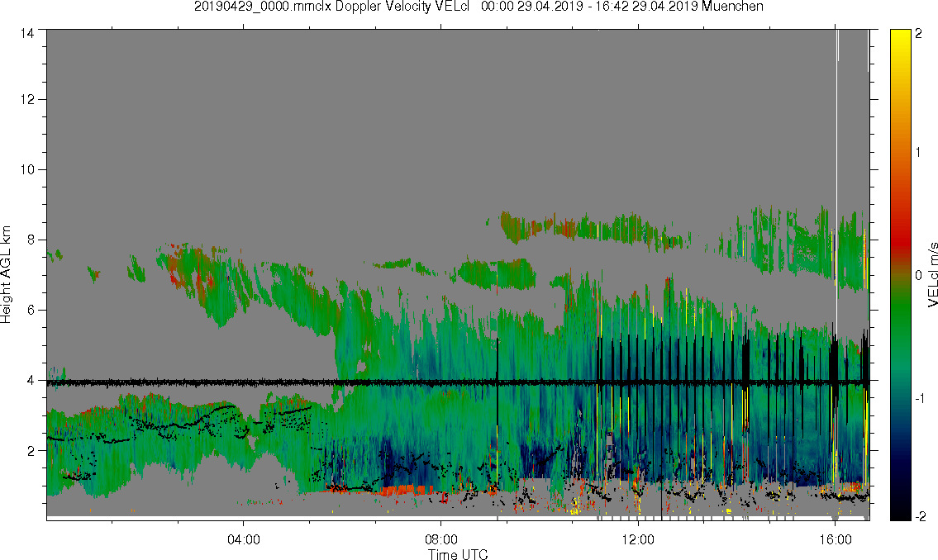Click the colorbar top label 2
This screenshot has height=560, width=938.
pos(919,34)
